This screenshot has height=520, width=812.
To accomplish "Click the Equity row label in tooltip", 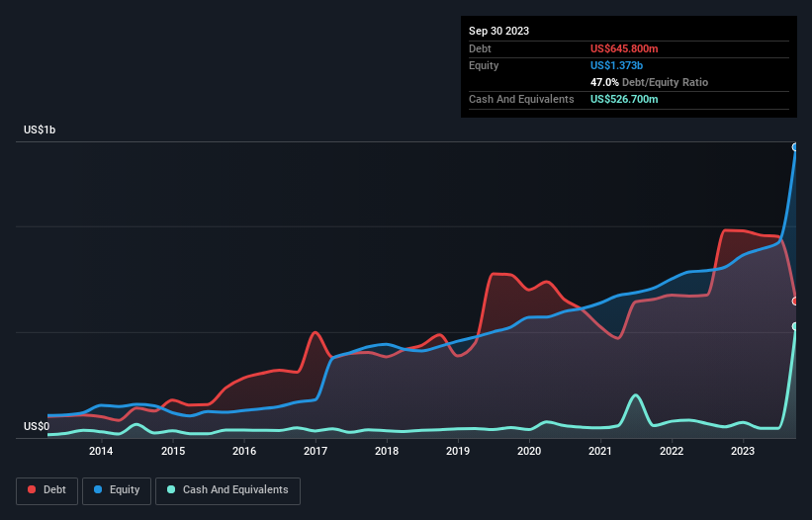I will [484, 65].
